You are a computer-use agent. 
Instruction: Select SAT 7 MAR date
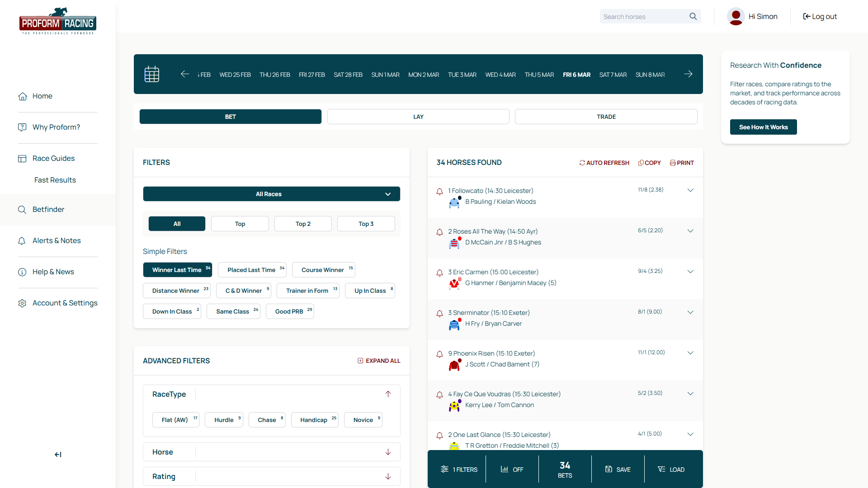pyautogui.click(x=613, y=75)
